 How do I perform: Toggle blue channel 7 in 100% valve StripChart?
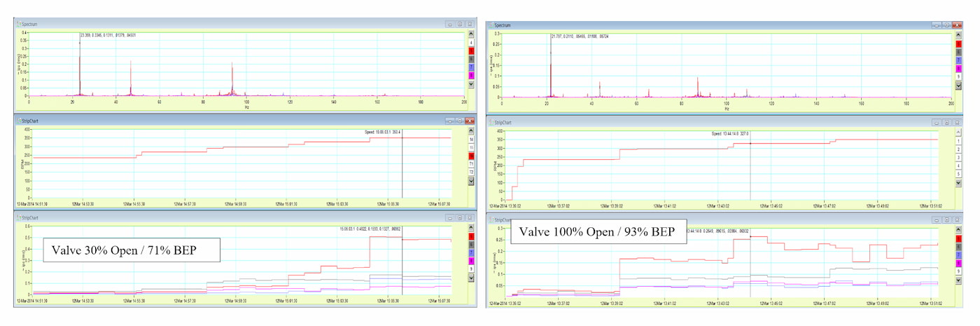959,254
